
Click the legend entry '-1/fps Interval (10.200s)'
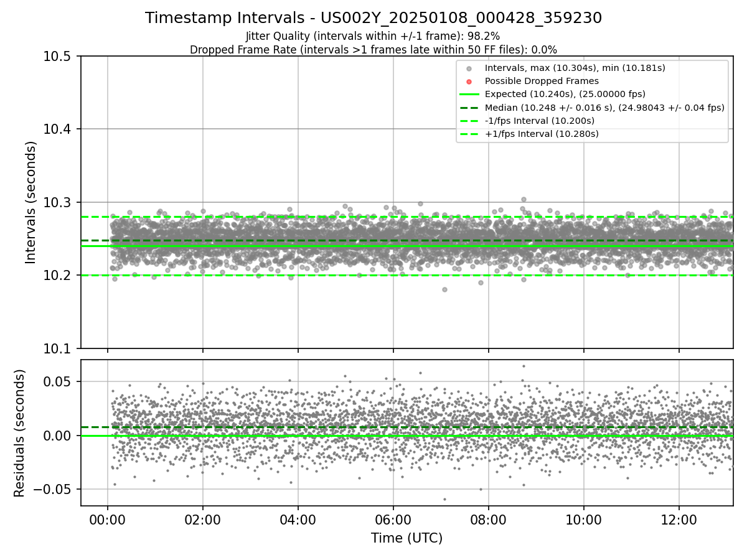[x=540, y=121]
